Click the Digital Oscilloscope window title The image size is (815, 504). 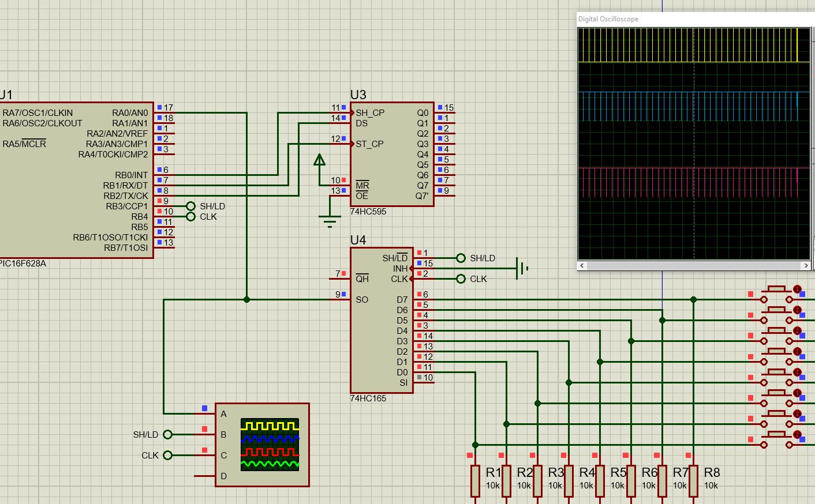[608, 19]
